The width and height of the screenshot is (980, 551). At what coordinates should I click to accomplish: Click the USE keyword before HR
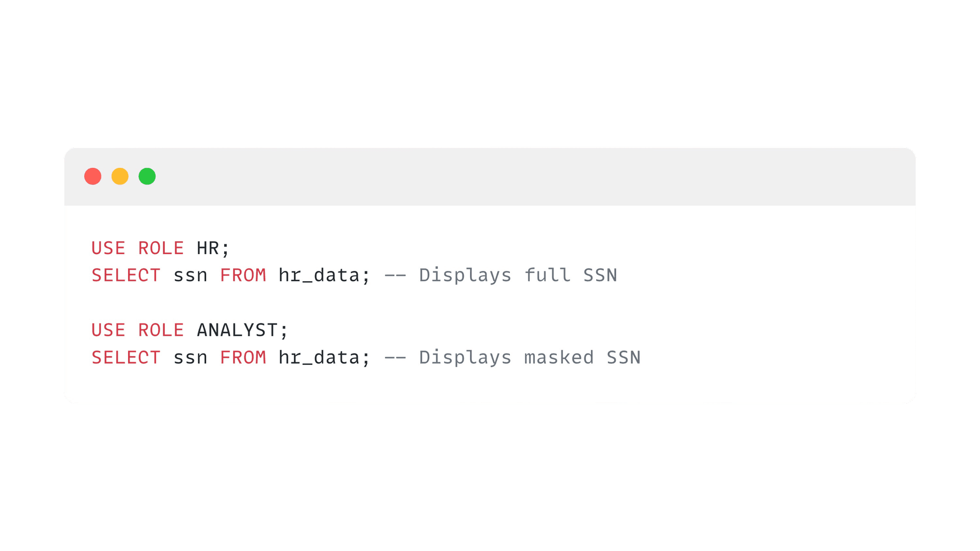(x=108, y=248)
